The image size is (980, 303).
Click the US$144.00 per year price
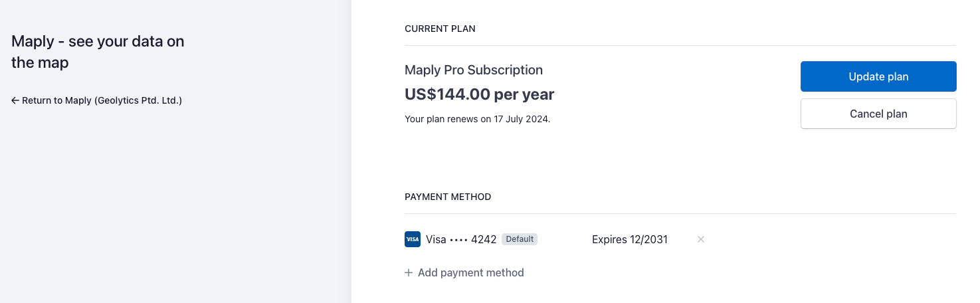(479, 94)
